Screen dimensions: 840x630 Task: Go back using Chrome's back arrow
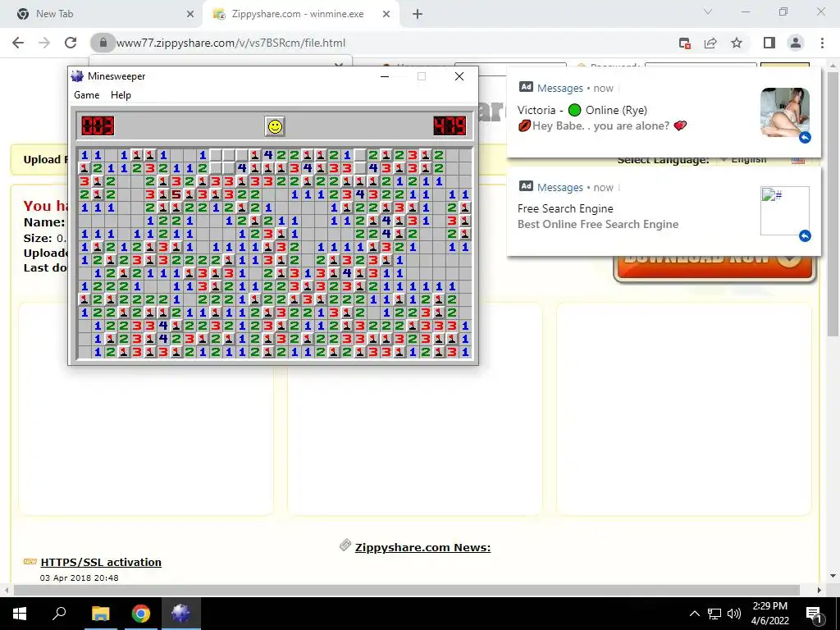coord(18,43)
